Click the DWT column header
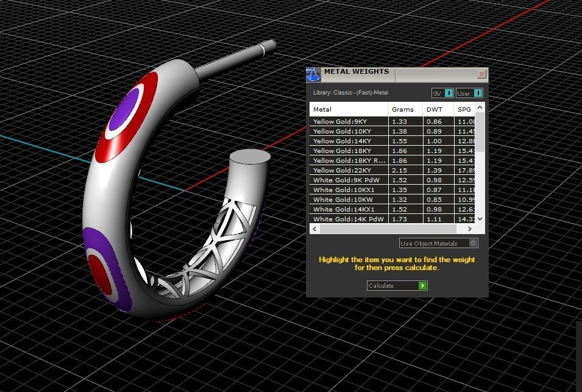Image resolution: width=582 pixels, height=392 pixels. click(x=438, y=109)
